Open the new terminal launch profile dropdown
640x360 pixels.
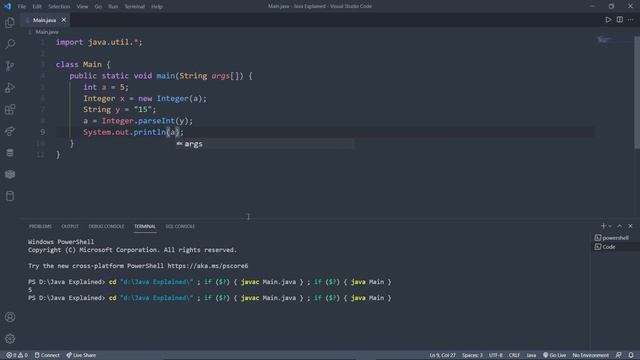pos(610,226)
